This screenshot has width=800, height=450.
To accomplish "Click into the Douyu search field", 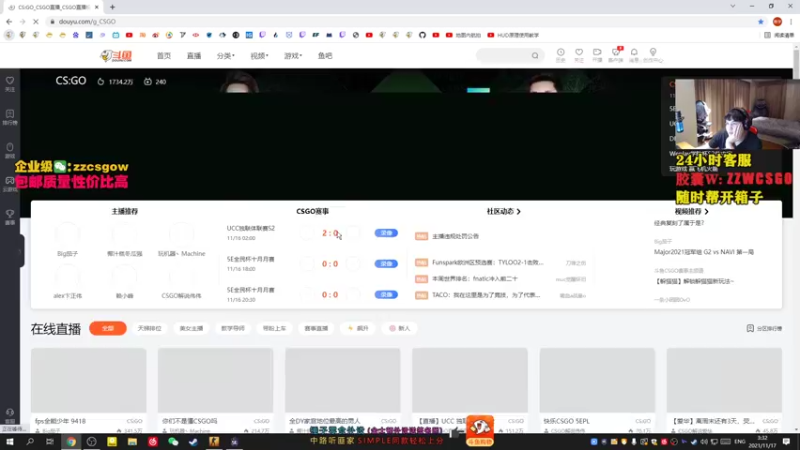I will [x=504, y=55].
